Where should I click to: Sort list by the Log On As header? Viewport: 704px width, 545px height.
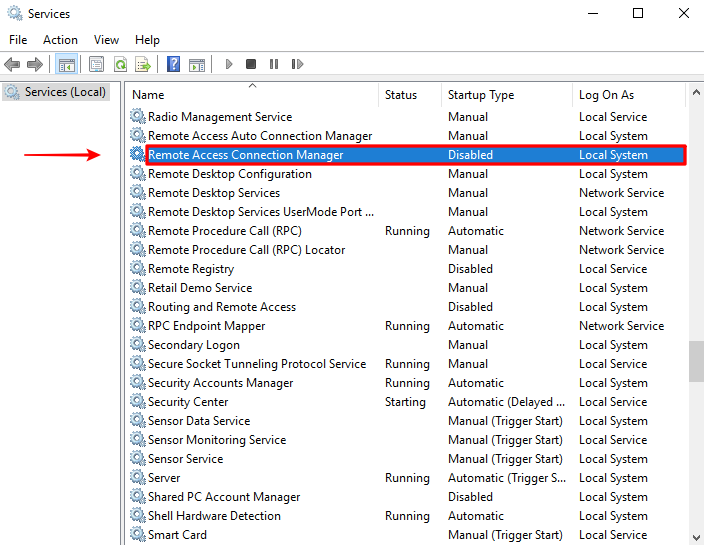tap(606, 95)
